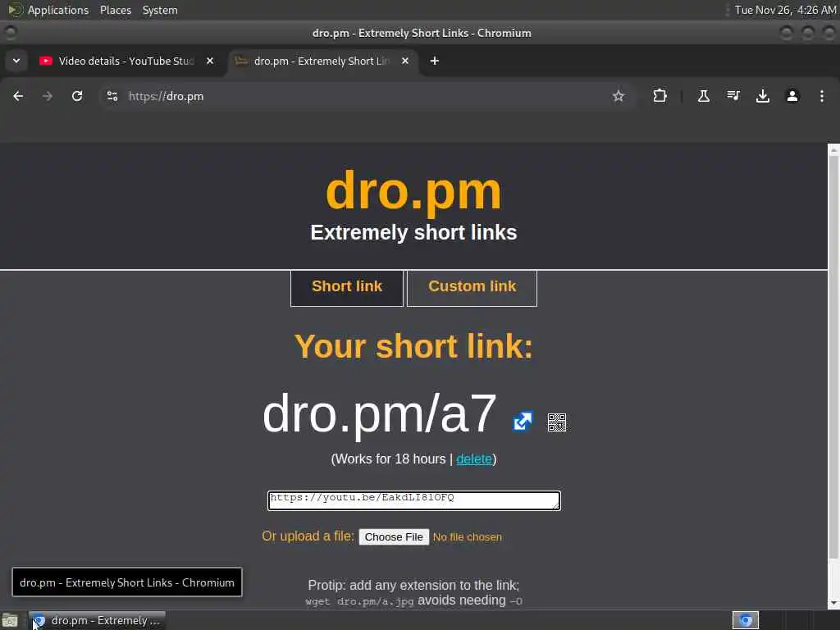This screenshot has height=630, width=840.
Task: Click the window menu button in title bar
Action: (x=10, y=33)
